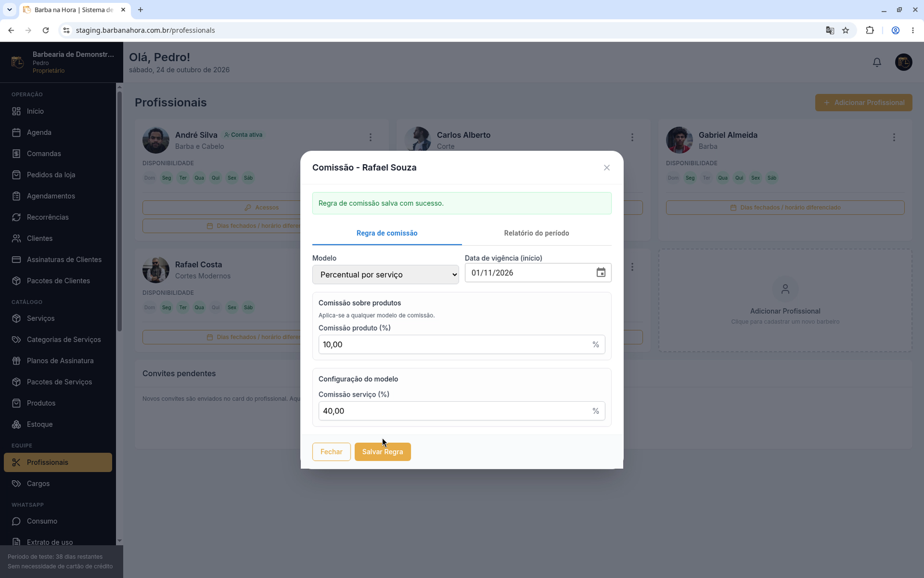Click the Comissão produto (%) field
924x578 pixels.
[461, 344]
